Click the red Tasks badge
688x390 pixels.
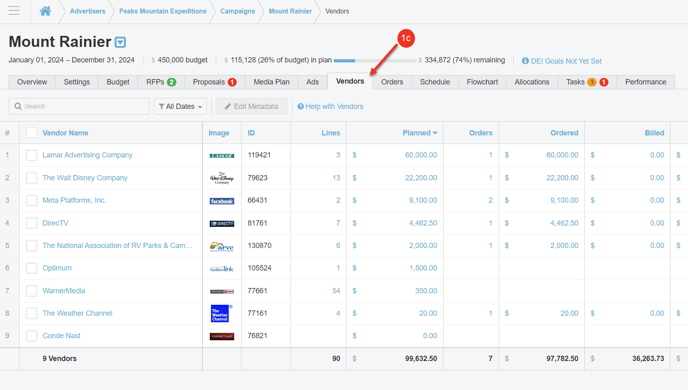[x=604, y=82]
